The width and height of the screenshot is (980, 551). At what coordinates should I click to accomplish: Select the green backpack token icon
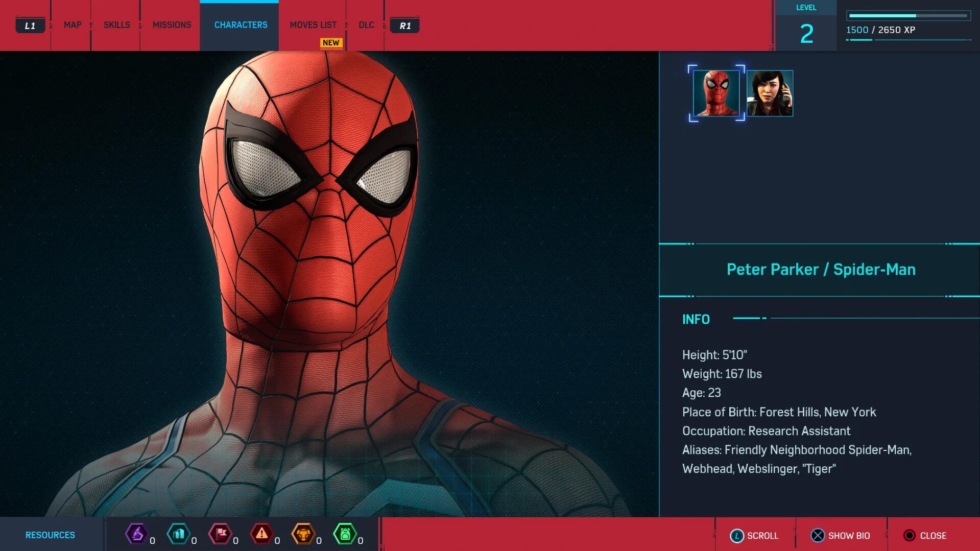pyautogui.click(x=345, y=534)
